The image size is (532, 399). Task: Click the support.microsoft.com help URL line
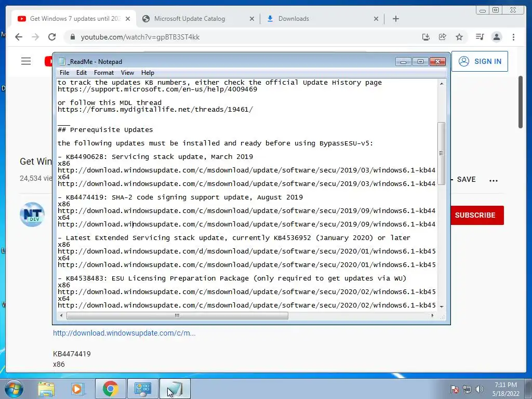point(157,89)
